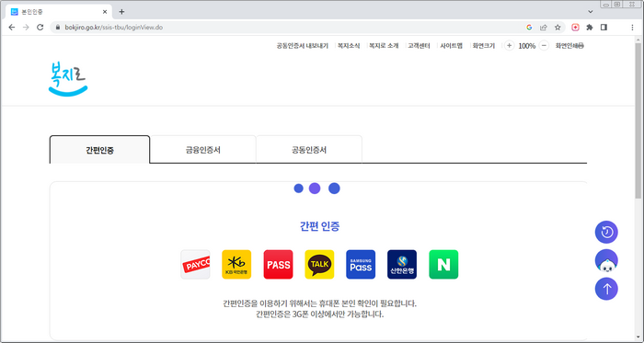644x343 pixels.
Task: Click the browser forward arrow
Action: [26, 28]
